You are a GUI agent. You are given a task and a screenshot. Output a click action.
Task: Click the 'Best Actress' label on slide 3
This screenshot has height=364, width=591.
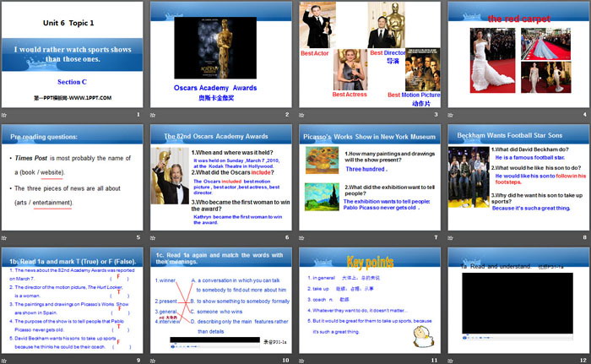pos(350,95)
